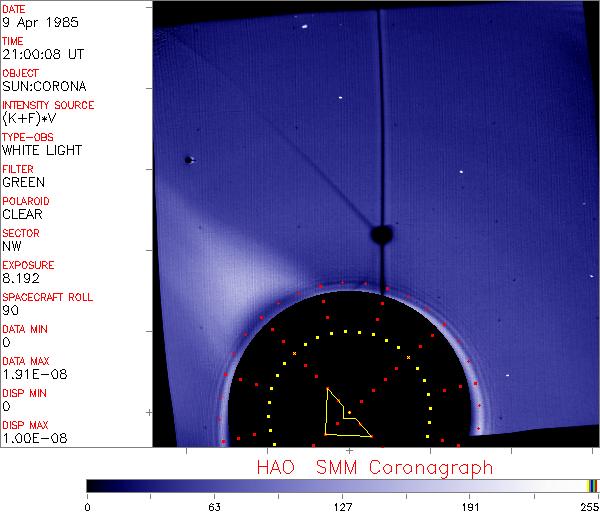
Task: Click the small dark spot in upper-left image
Action: (x=187, y=159)
